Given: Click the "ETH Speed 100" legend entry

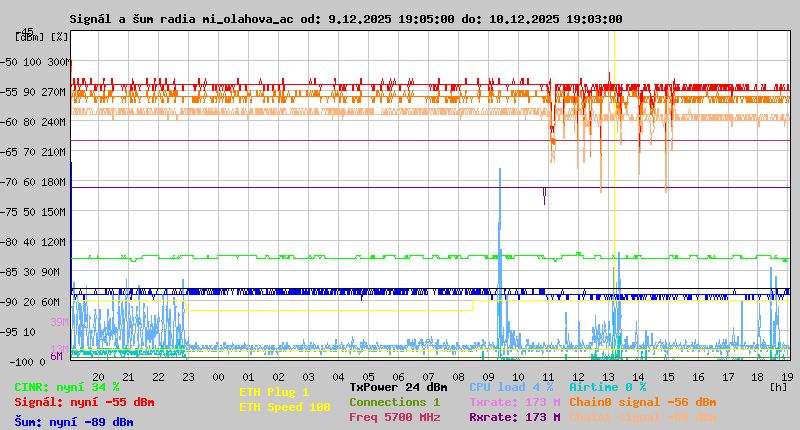Looking at the screenshot, I should point(285,408).
